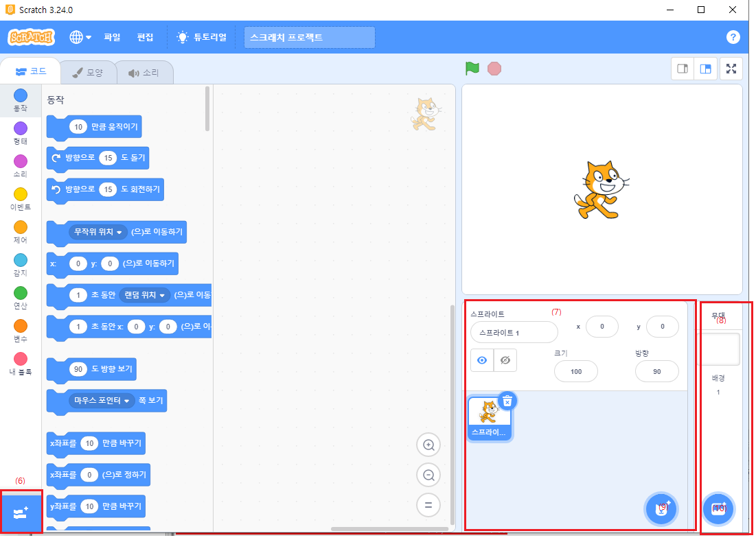Viewport: 756px width, 540px height.
Task: Select the 제어 control category
Action: coord(20,232)
